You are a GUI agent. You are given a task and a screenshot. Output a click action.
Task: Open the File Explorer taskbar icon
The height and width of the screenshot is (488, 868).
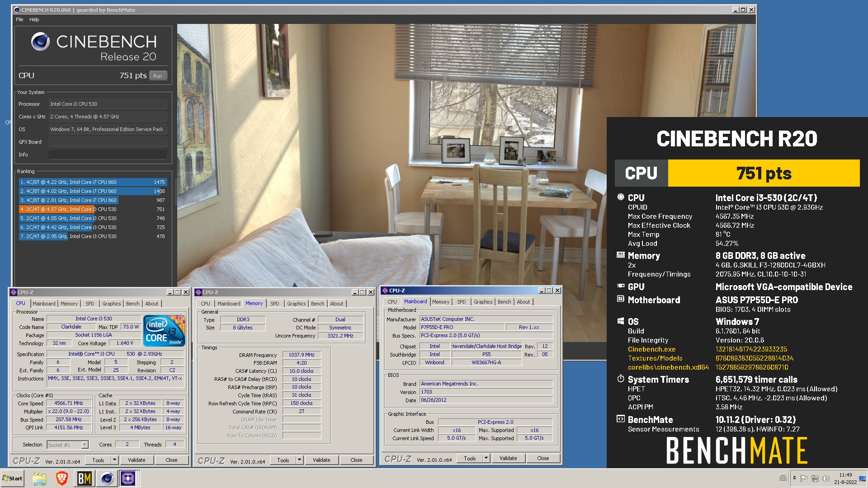[39, 478]
